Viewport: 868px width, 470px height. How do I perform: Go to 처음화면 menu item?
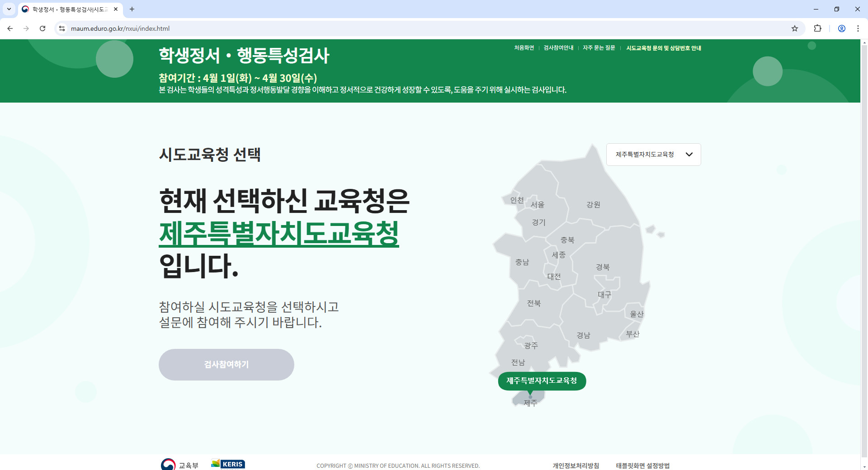[524, 48]
